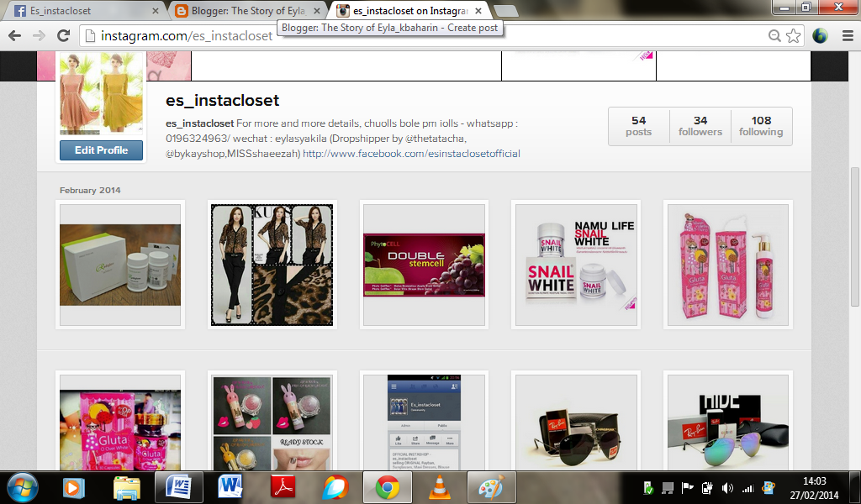View the 108 following list
This screenshot has height=504, width=861.
[x=761, y=126]
